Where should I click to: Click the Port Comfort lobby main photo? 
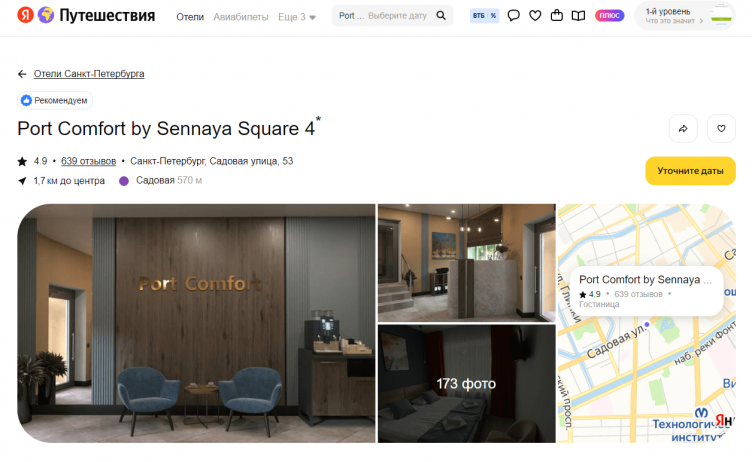(195, 322)
